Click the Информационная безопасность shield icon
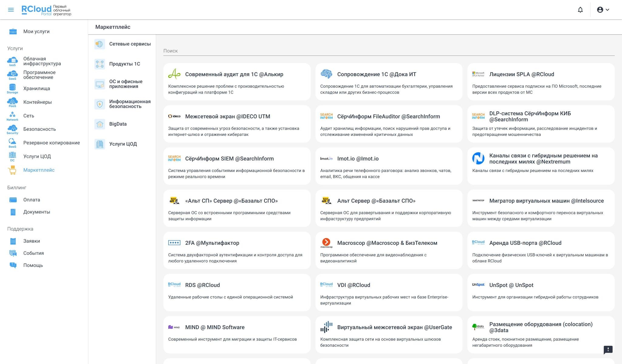Screen dimensions: 622x364 tap(100, 104)
